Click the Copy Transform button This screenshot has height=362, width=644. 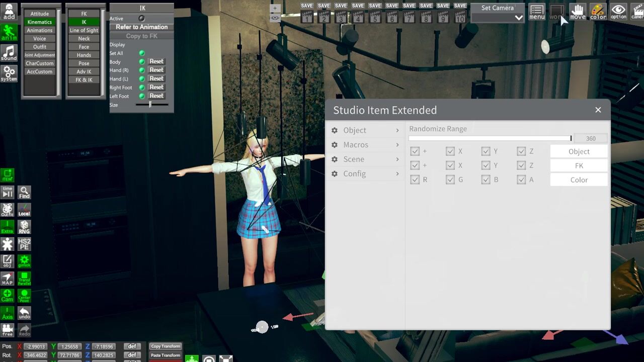pos(165,346)
